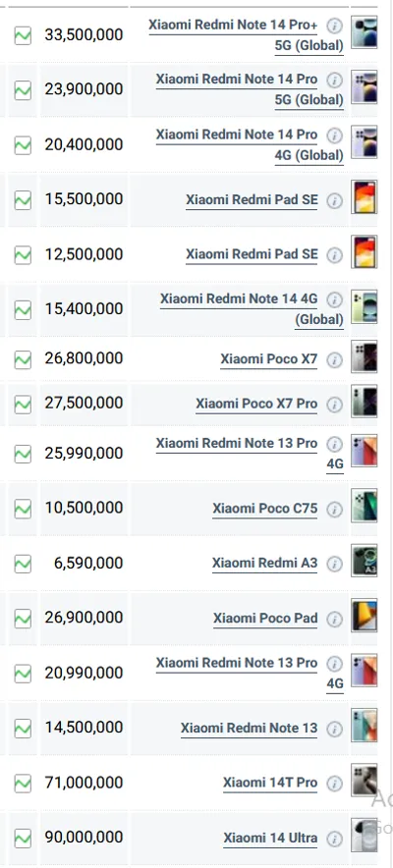This screenshot has height=868, width=393.
Task: Click info icon beside Xiaomi Poco C75
Action: pyautogui.click(x=334, y=510)
